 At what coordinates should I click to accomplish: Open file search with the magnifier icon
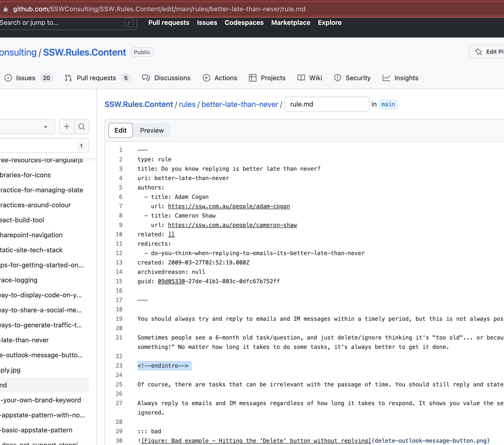(x=82, y=127)
